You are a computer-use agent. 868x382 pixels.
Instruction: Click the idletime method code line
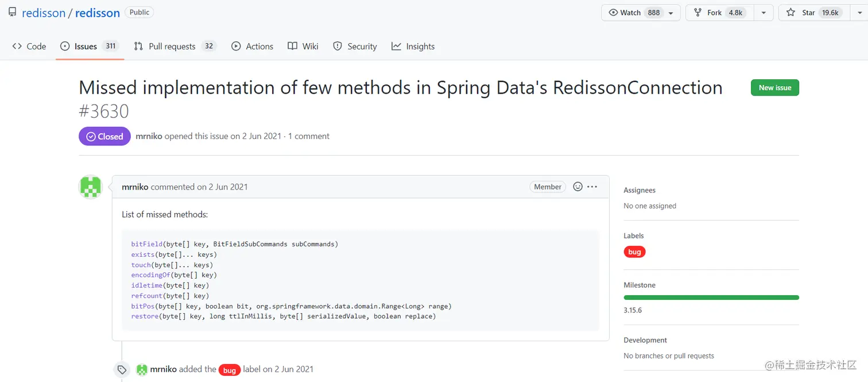tap(170, 285)
